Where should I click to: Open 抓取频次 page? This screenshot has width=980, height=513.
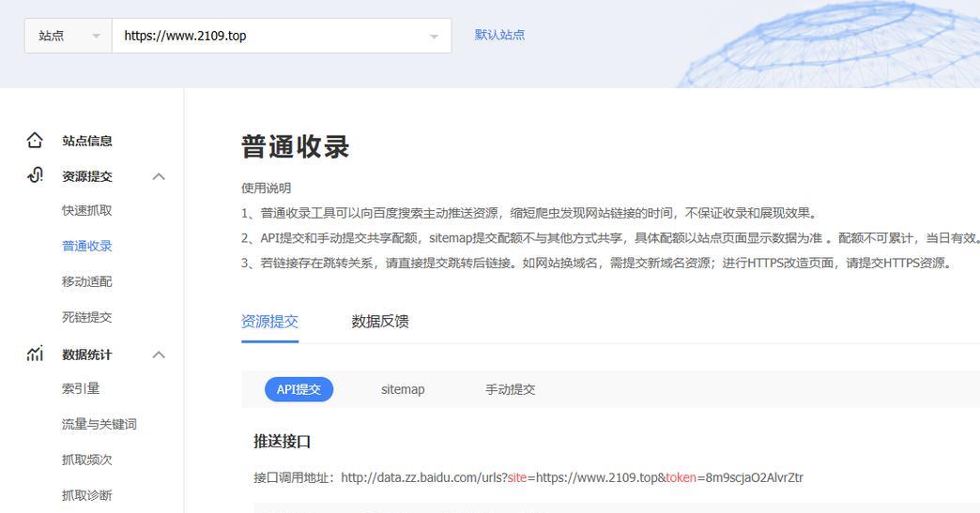87,460
